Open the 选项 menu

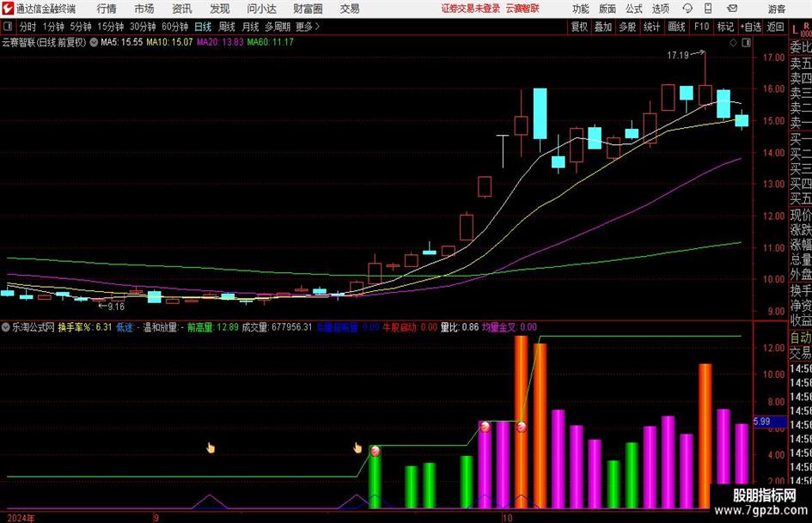coord(660,9)
